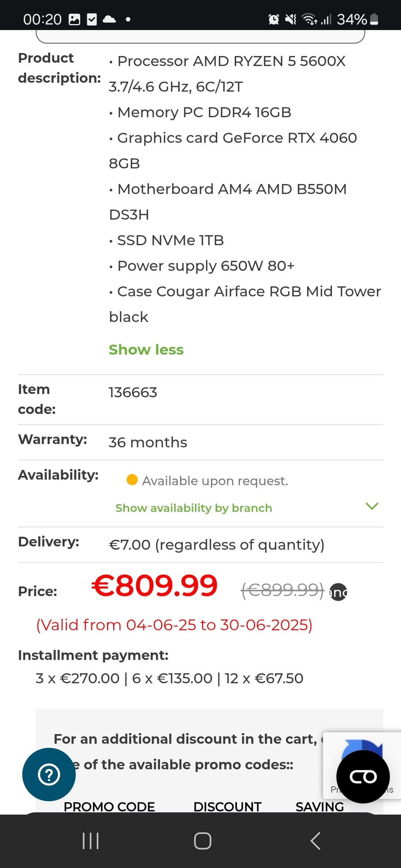Tap the reCAPTCHA badge

pos(362,766)
